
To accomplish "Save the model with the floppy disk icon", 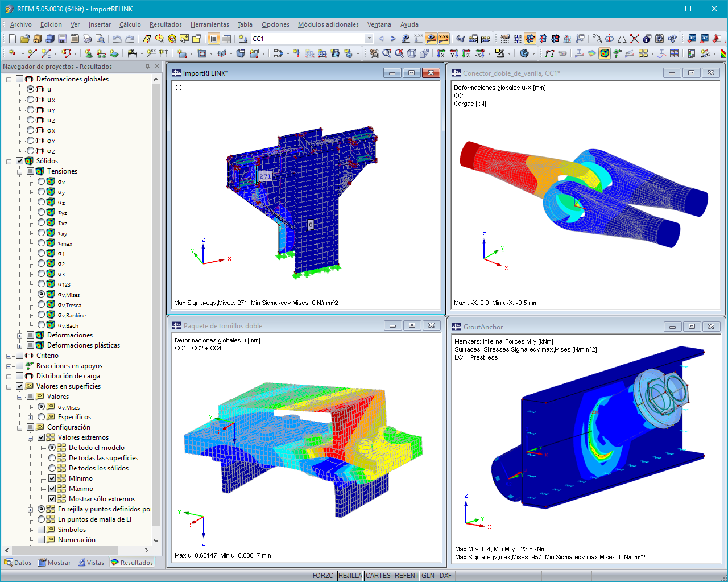I will (63, 39).
